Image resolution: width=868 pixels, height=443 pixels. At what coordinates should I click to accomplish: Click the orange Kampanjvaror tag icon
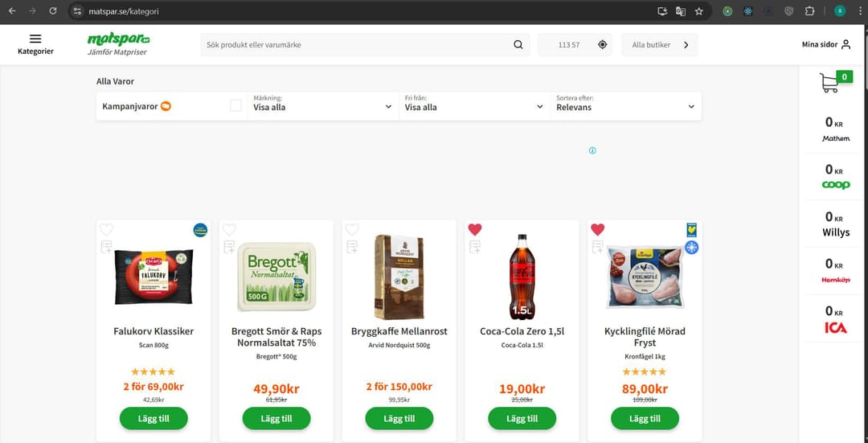[x=166, y=106]
